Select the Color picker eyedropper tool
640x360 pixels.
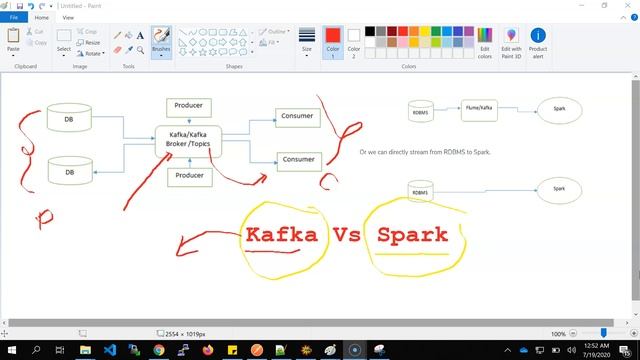pyautogui.click(x=129, y=50)
